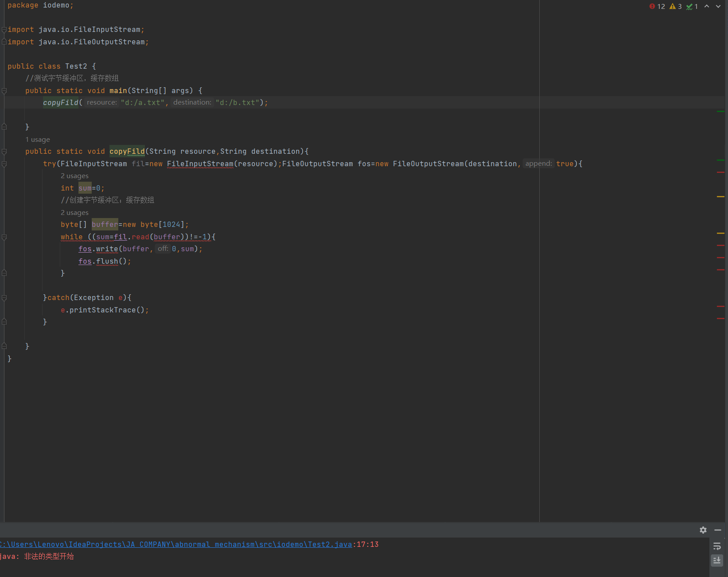
Task: Click the red error count indicator showing 12
Action: click(657, 6)
